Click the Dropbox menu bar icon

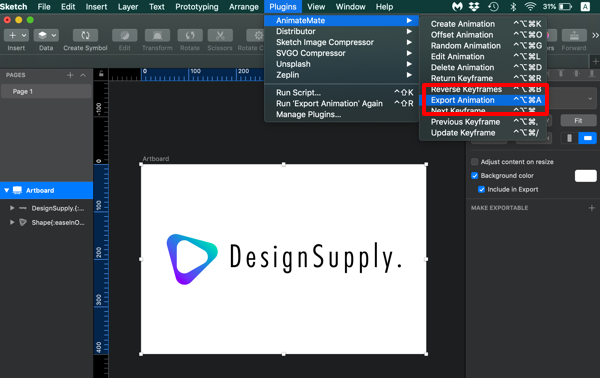pos(474,7)
